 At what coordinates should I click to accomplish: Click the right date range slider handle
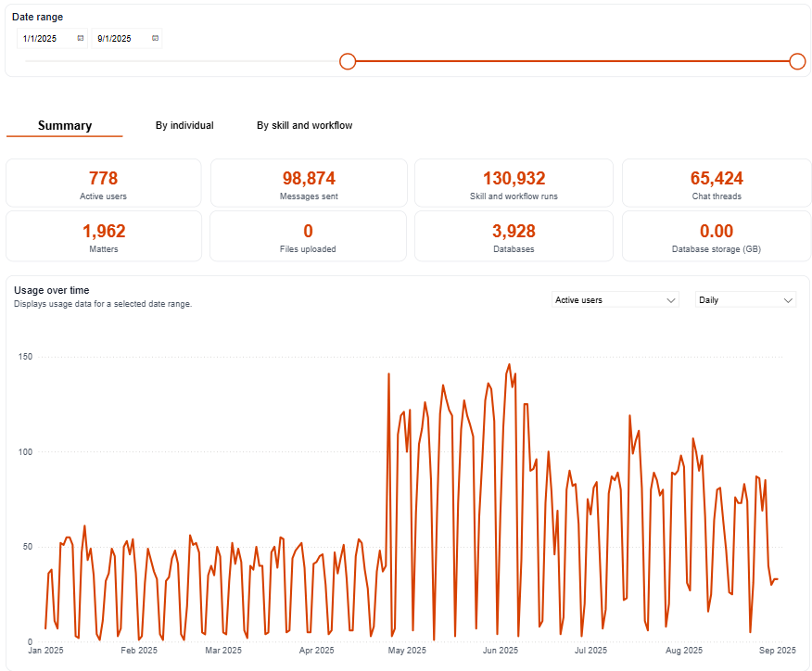tap(797, 61)
